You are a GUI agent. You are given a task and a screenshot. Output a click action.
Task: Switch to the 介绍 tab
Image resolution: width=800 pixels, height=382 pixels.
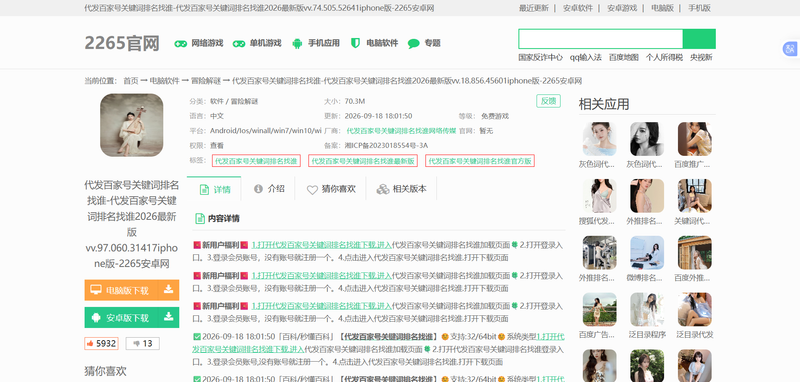(268, 189)
